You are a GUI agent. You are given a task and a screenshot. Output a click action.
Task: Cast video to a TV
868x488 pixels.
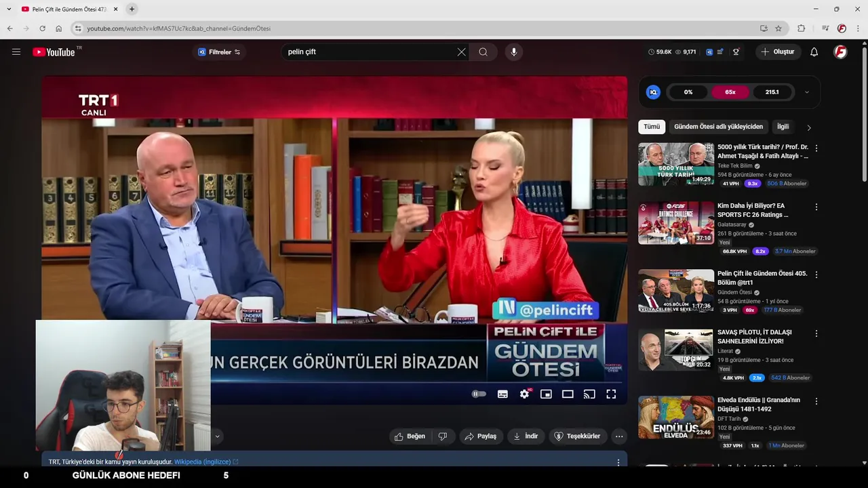(x=589, y=394)
